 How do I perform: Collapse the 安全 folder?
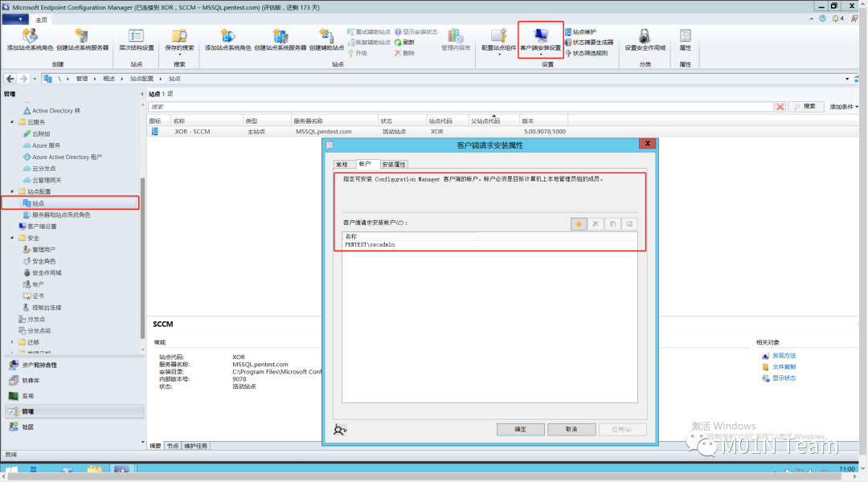tap(12, 238)
